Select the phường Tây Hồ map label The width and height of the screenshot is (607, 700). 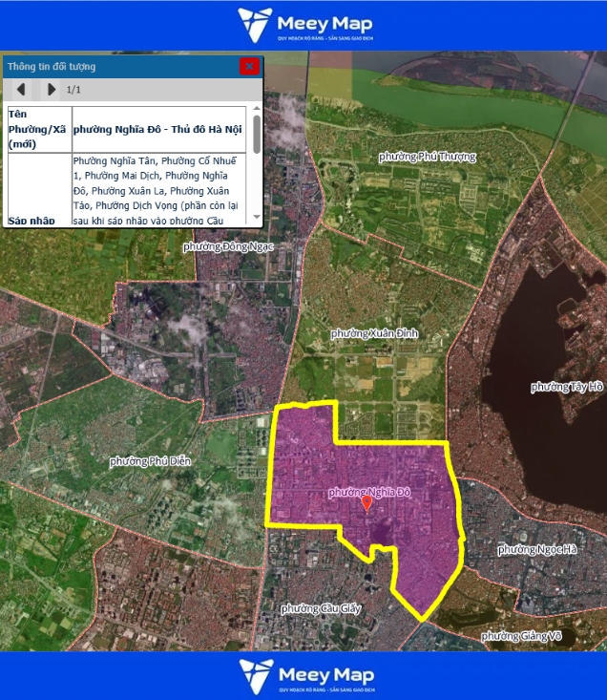click(567, 387)
